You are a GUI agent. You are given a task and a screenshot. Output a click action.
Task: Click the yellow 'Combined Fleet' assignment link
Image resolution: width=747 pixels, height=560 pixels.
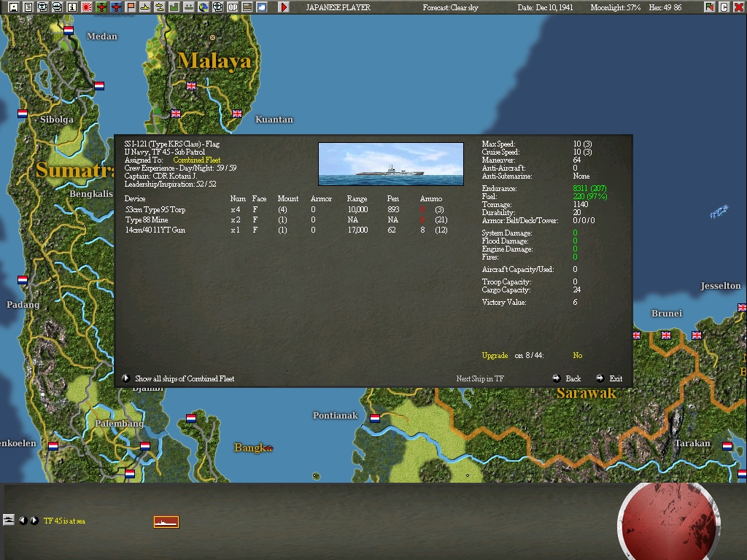[x=197, y=160]
